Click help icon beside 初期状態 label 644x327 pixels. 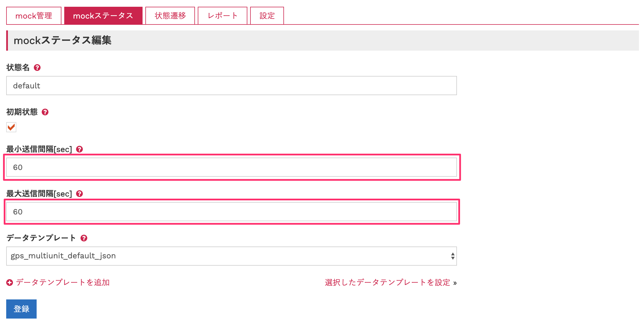[45, 112]
